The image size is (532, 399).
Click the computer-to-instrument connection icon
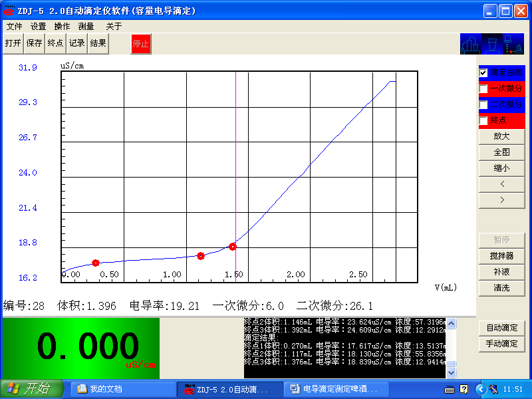pyautogui.click(x=514, y=44)
